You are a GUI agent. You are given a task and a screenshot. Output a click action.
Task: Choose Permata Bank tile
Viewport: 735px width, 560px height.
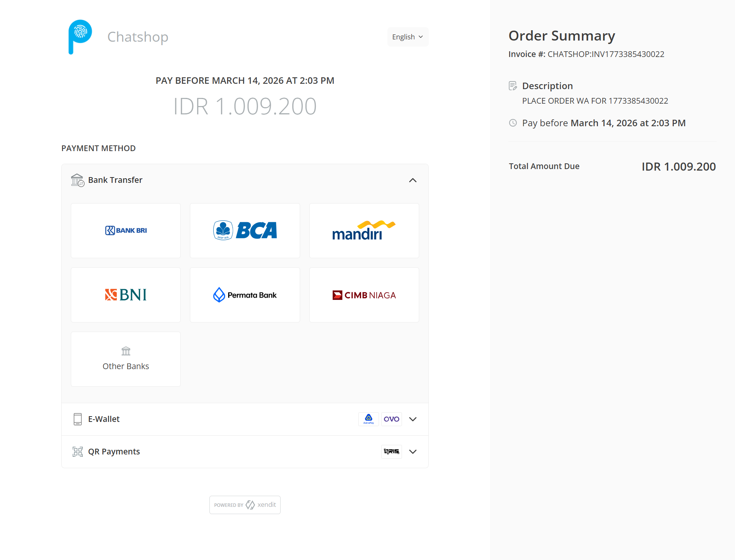[x=245, y=295]
